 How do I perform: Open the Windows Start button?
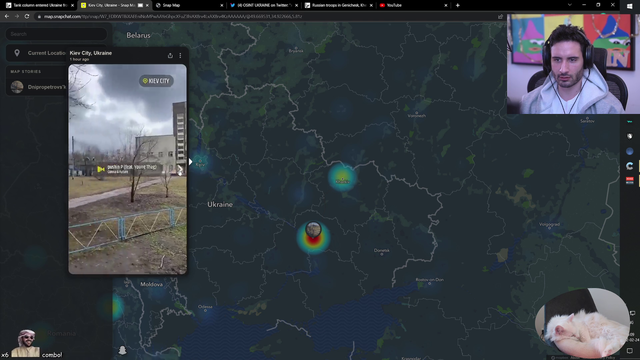(x=629, y=6)
